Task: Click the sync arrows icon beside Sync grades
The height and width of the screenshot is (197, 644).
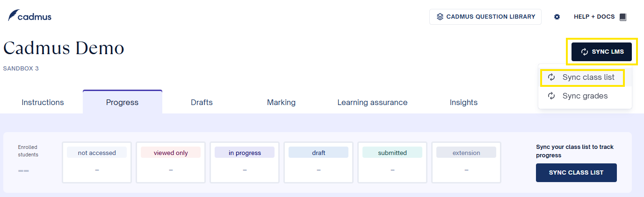Action: (552, 96)
